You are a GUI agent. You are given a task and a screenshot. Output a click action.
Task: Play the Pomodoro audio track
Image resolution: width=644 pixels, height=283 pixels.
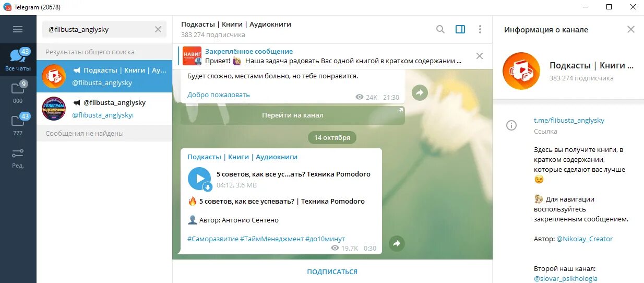point(199,179)
